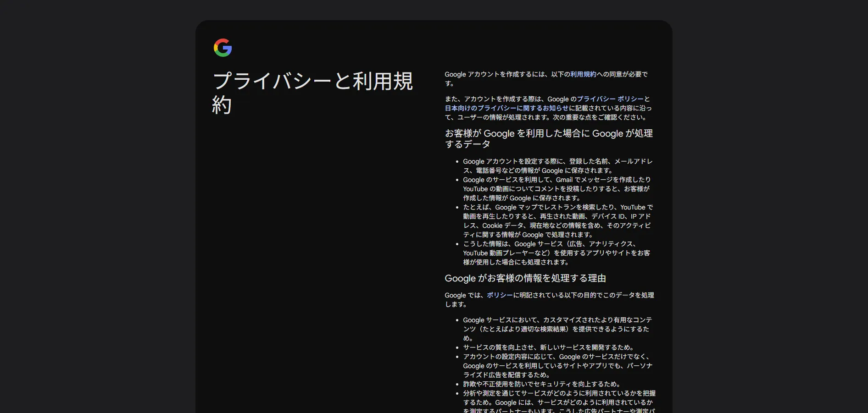Click the プライバシーと利用規約 page heading

[312, 93]
